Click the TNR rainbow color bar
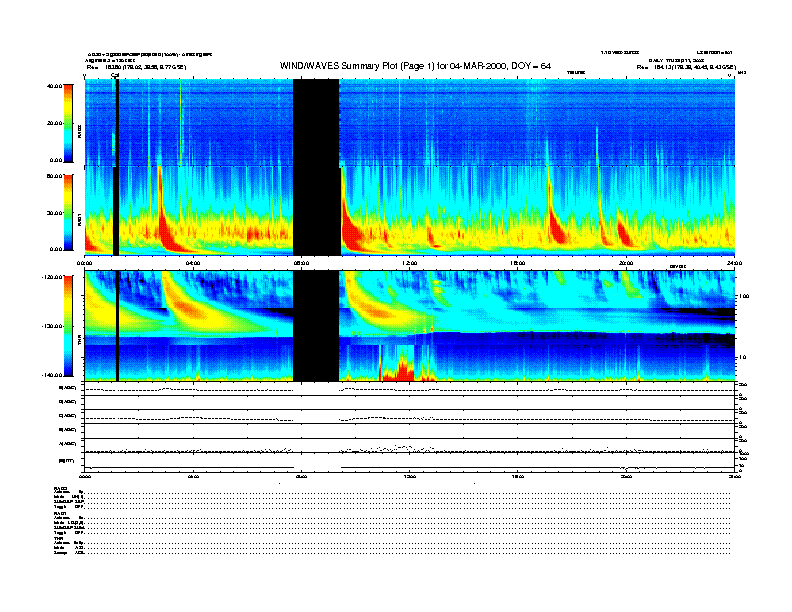The width and height of the screenshot is (792, 612). point(68,326)
